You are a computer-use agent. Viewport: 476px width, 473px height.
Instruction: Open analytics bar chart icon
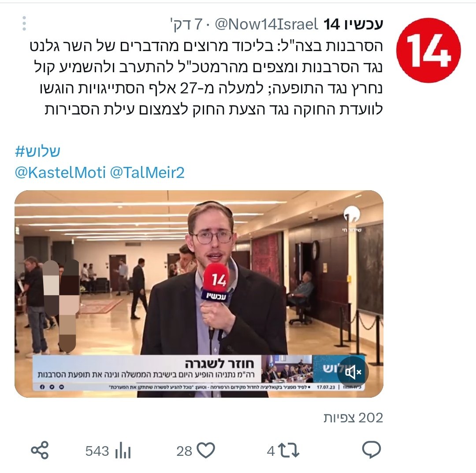[x=123, y=450]
